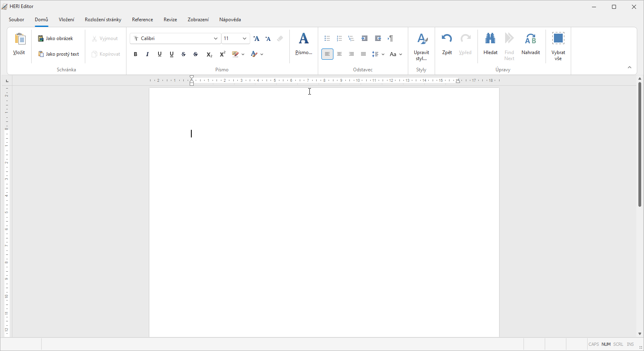
Task: Open the Calibri font name dropdown
Action: [215, 38]
